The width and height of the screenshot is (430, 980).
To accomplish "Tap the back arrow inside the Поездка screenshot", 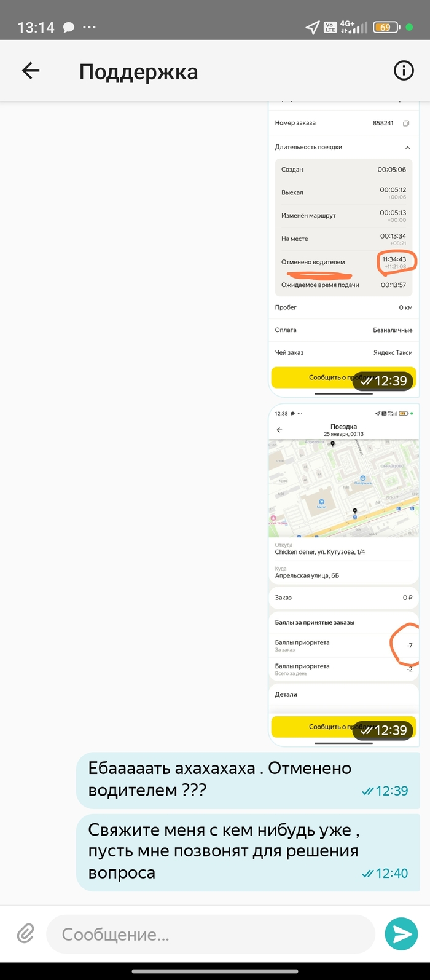I will point(279,430).
